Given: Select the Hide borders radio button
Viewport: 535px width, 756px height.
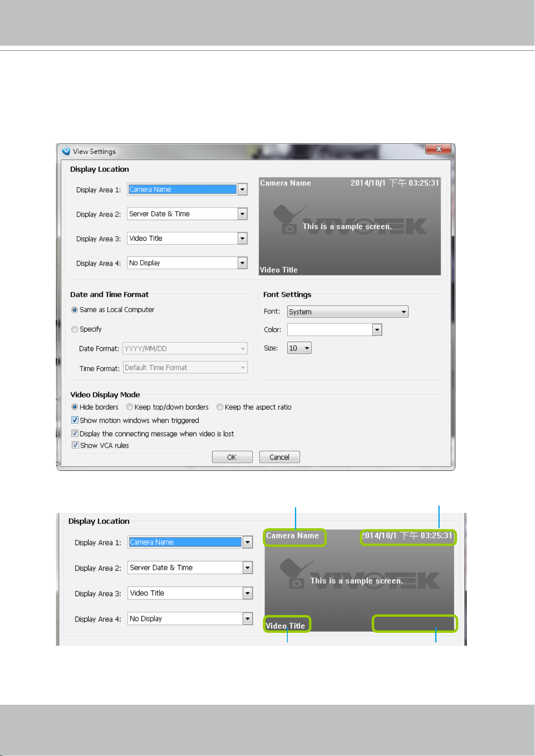Looking at the screenshot, I should point(74,407).
